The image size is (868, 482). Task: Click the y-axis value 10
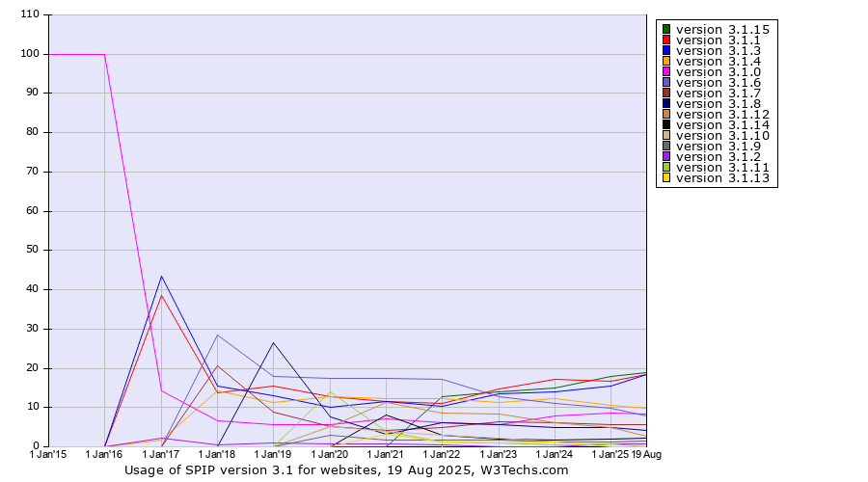[x=33, y=407]
